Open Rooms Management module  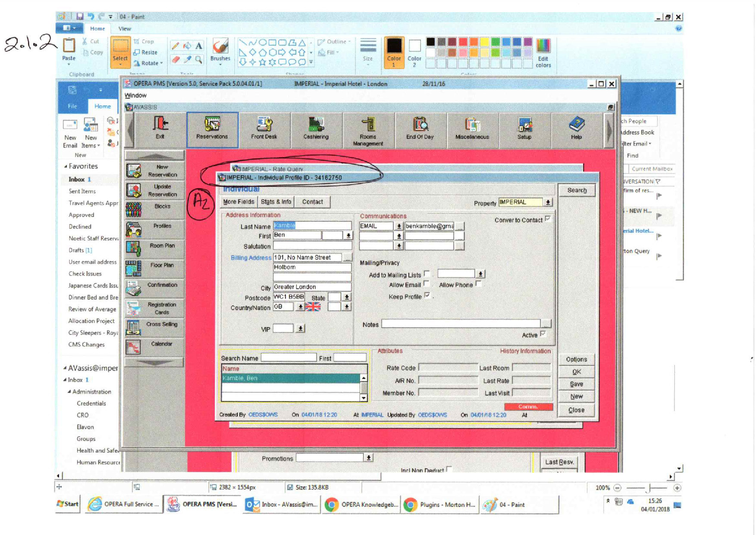point(368,130)
